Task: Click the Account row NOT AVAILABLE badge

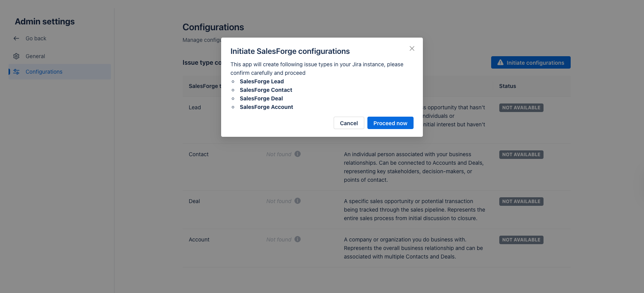Action: point(521,240)
